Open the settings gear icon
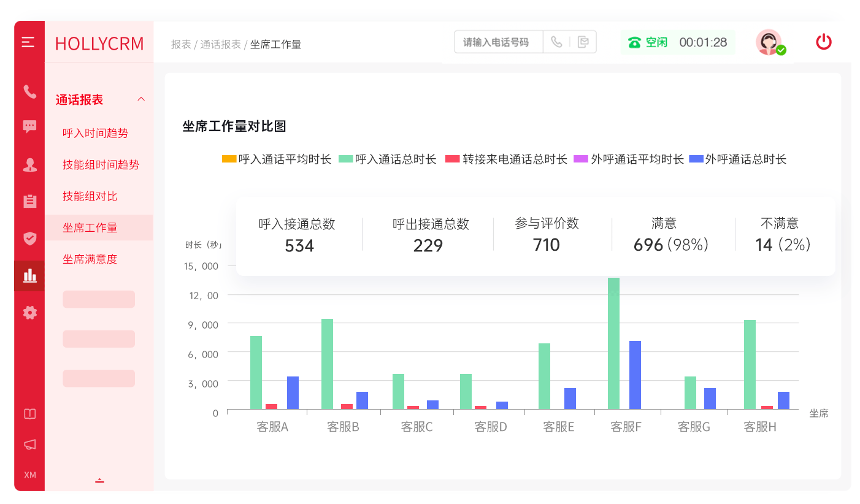 (29, 313)
